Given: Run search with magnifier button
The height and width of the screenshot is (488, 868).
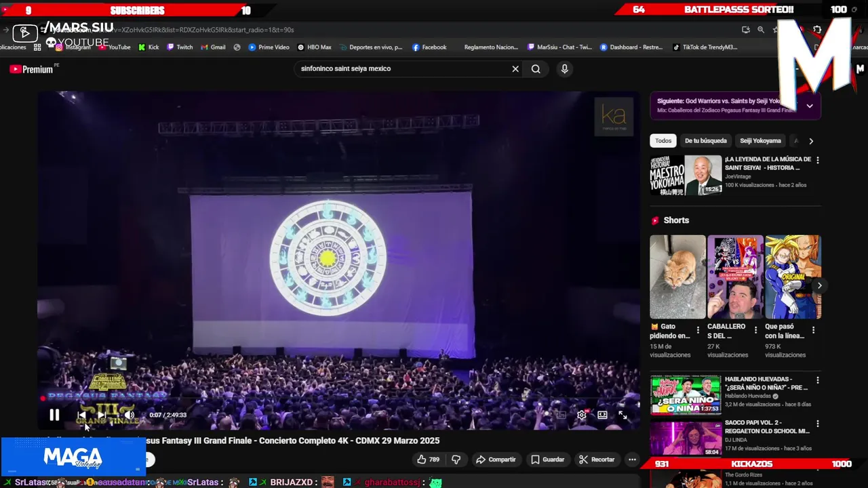Looking at the screenshot, I should (536, 68).
